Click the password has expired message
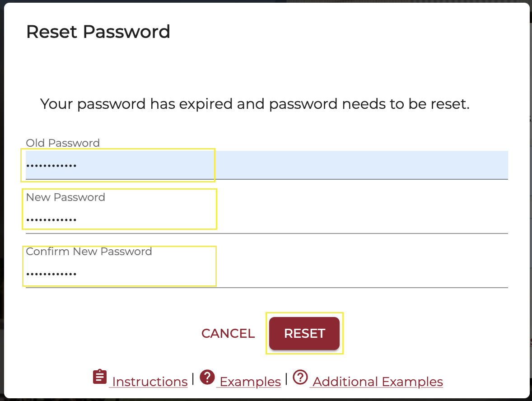532x401 pixels. click(x=255, y=104)
